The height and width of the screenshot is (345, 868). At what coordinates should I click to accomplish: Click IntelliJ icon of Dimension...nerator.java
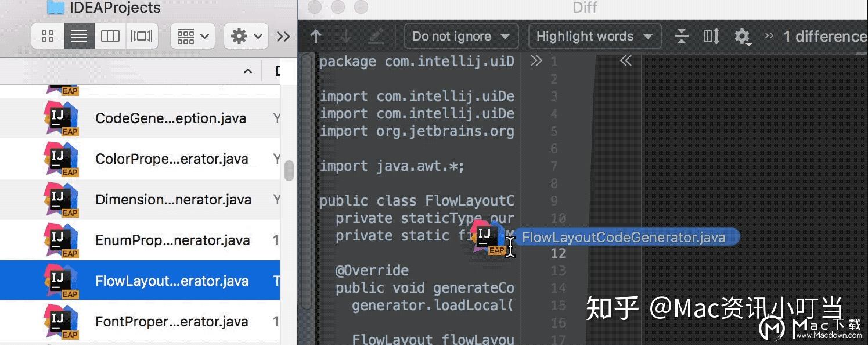point(61,199)
